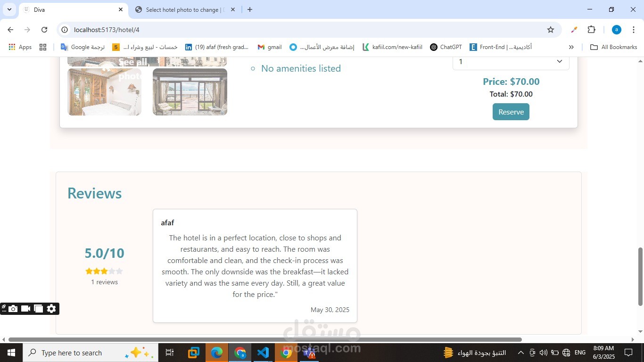644x362 pixels.
Task: Open the All Bookmarks folder
Action: 614,47
